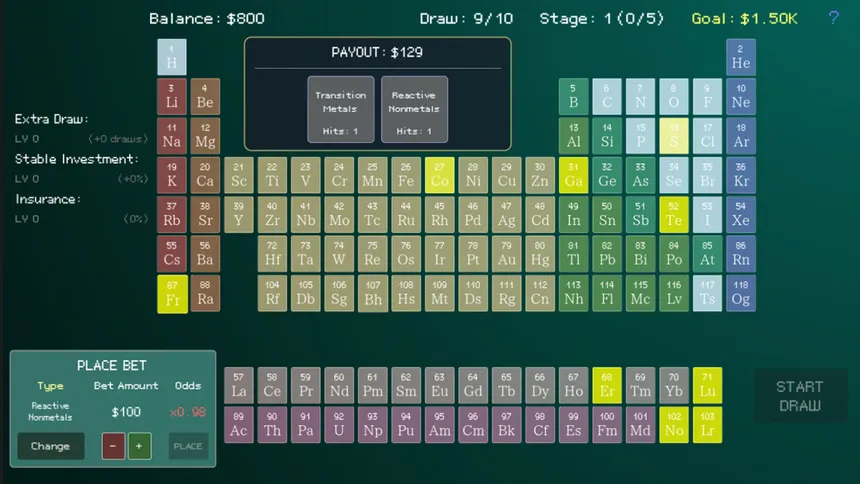Increase bet amount with plus button
The image size is (860, 484).
point(140,446)
